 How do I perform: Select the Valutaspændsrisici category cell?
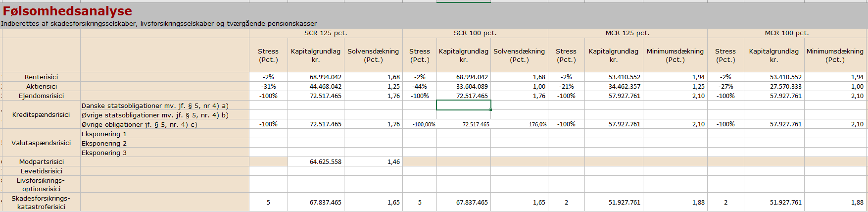[x=41, y=143]
